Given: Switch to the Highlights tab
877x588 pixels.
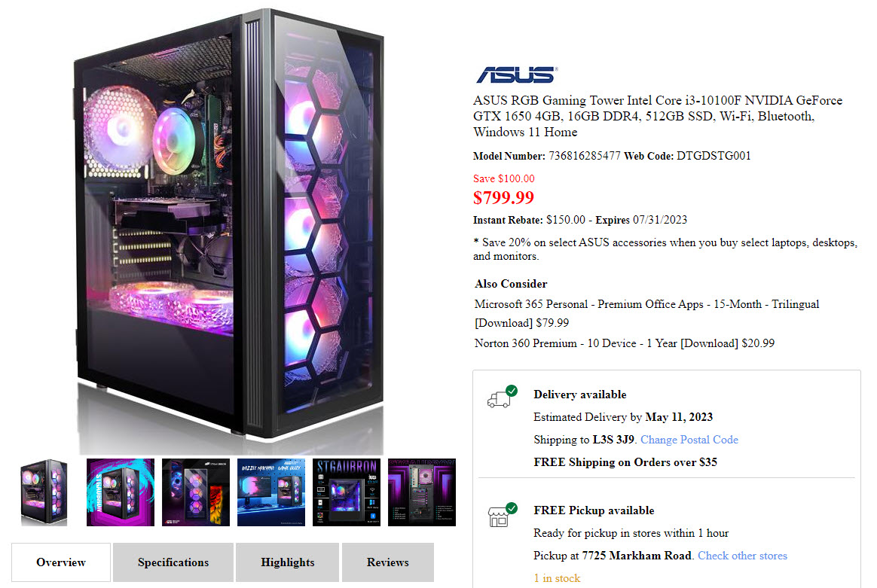Looking at the screenshot, I should tap(288, 562).
